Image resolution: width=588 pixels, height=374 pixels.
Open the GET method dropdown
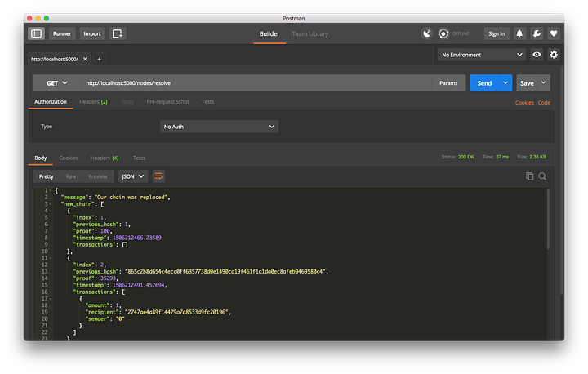57,83
